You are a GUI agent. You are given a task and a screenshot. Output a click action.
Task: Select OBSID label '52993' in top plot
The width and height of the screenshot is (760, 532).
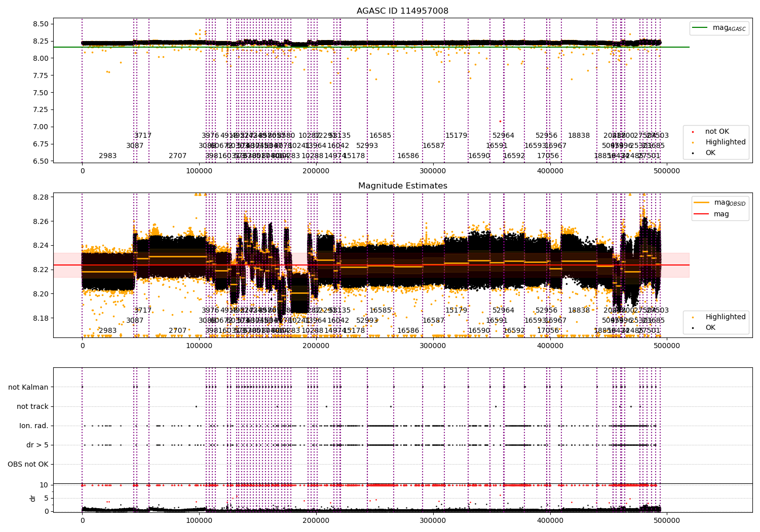point(367,146)
